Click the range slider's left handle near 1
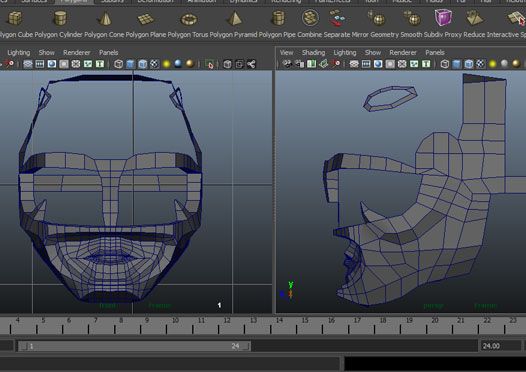 [23, 346]
